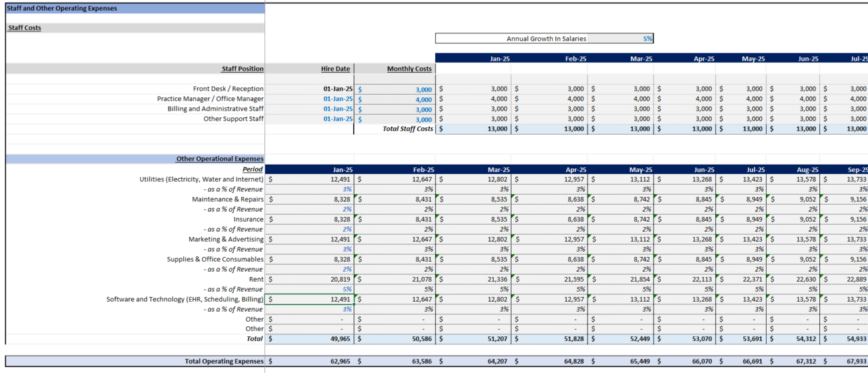
Task: Click the Monthly Costs column header
Action: pos(409,69)
